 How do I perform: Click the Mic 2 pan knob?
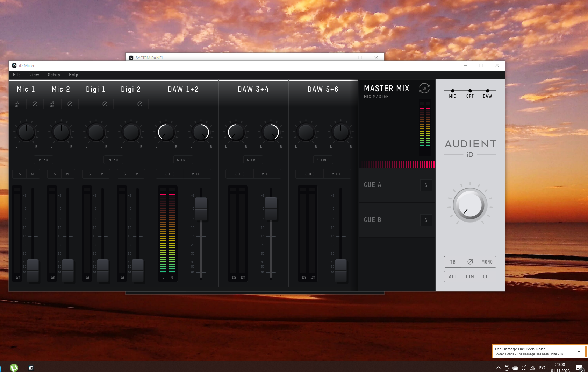[x=61, y=132]
